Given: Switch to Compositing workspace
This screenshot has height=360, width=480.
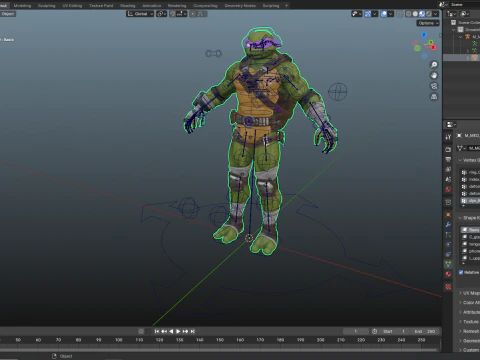Looking at the screenshot, I should click(x=205, y=5).
